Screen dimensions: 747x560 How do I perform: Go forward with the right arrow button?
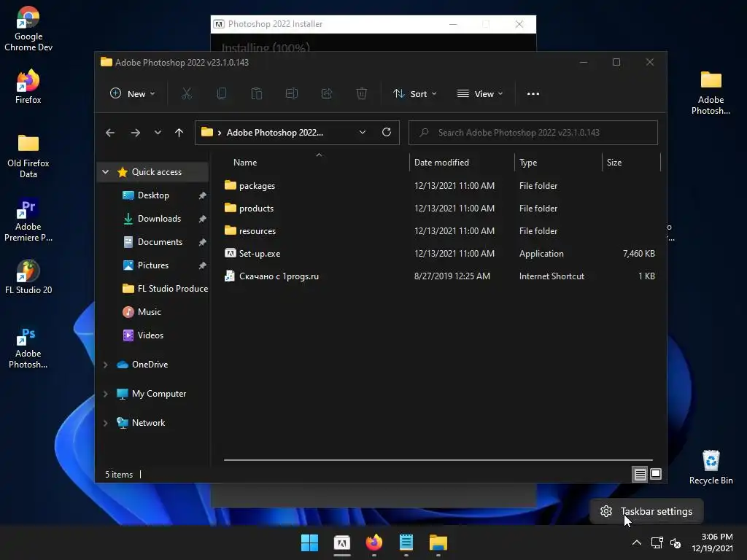pos(135,133)
